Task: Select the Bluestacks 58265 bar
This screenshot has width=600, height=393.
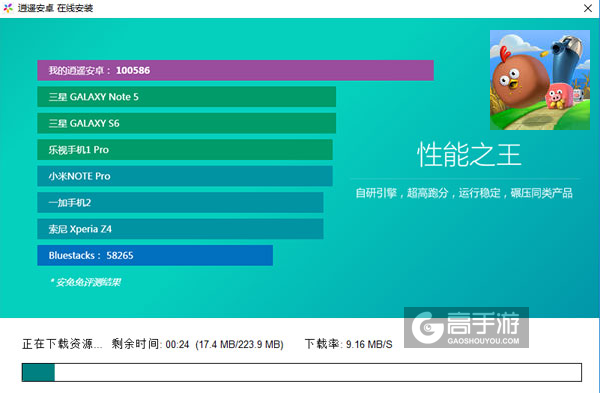Action: click(x=155, y=255)
